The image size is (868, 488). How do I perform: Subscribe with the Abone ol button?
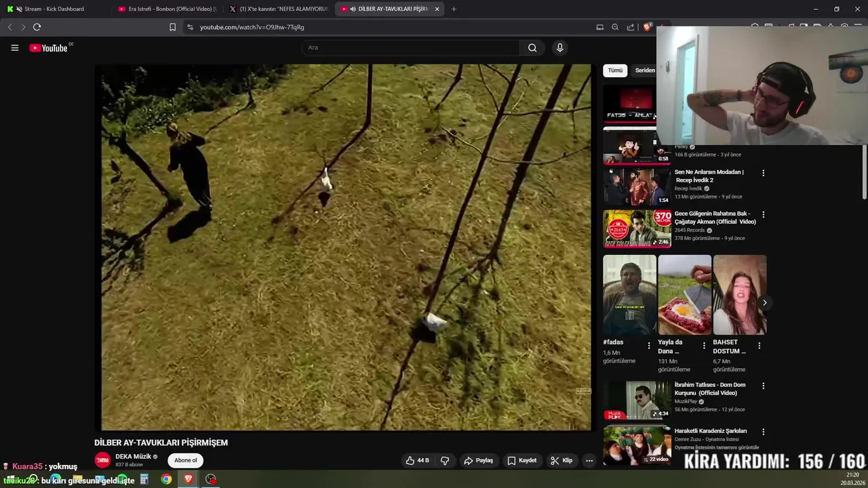tap(185, 460)
